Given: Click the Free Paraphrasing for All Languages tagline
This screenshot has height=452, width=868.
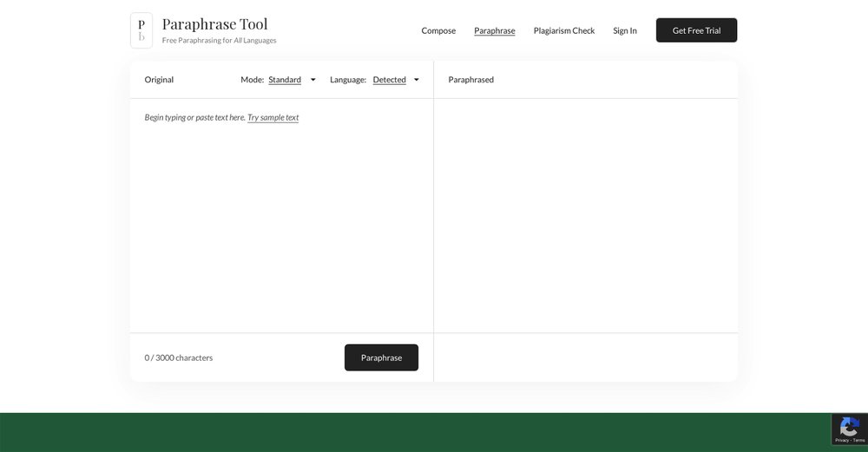Looking at the screenshot, I should [219, 41].
